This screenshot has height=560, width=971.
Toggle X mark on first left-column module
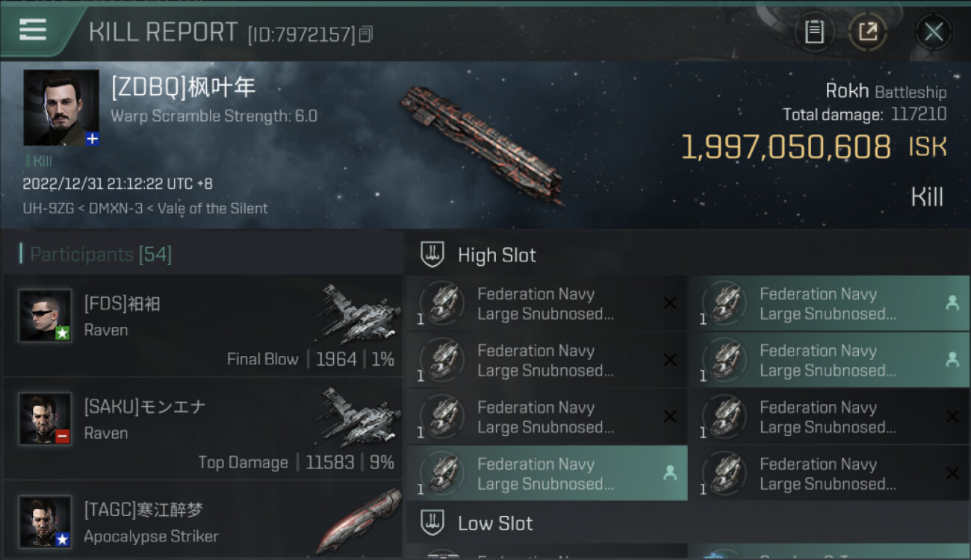tap(670, 303)
